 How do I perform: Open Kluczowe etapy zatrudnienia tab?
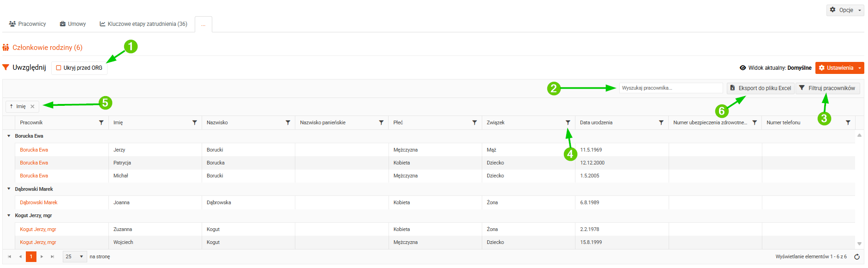[x=144, y=24]
